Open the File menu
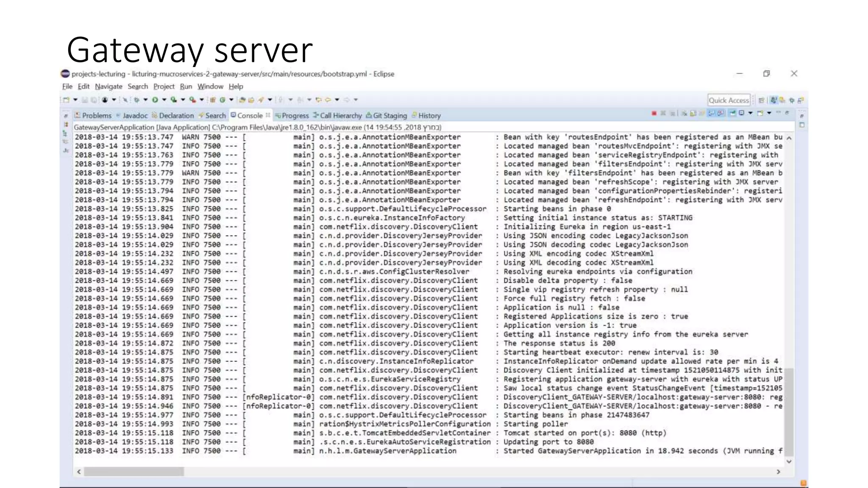 click(x=67, y=86)
